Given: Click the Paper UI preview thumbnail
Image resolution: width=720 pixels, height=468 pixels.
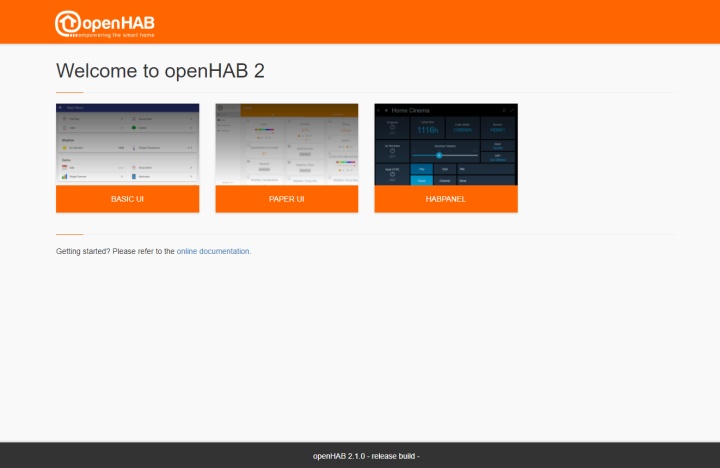Looking at the screenshot, I should [x=287, y=144].
